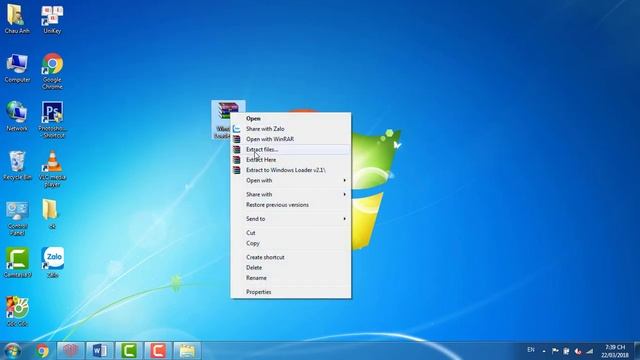
Task: Choose Rename in the context menu
Action: click(291, 278)
